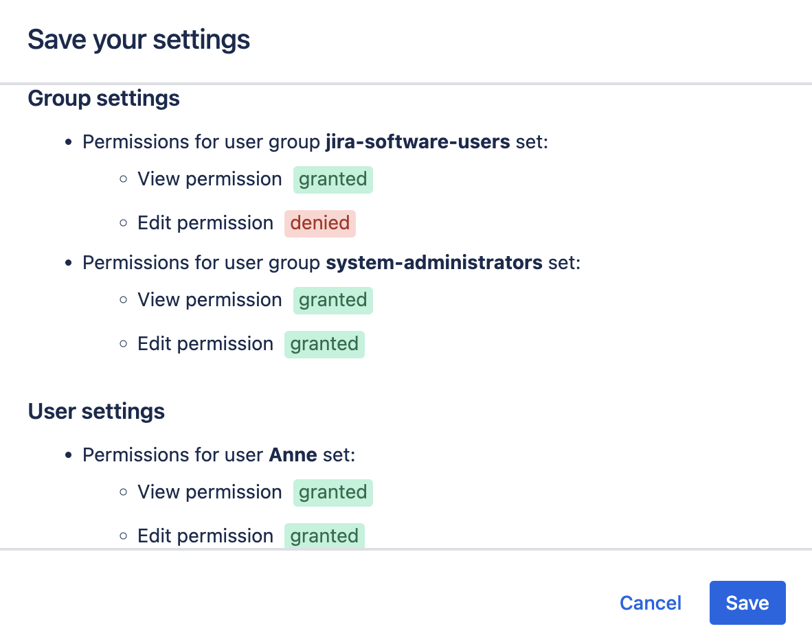This screenshot has width=812, height=644.
Task: Click the bullet next to system-administrators permissions entry
Action: coord(67,262)
